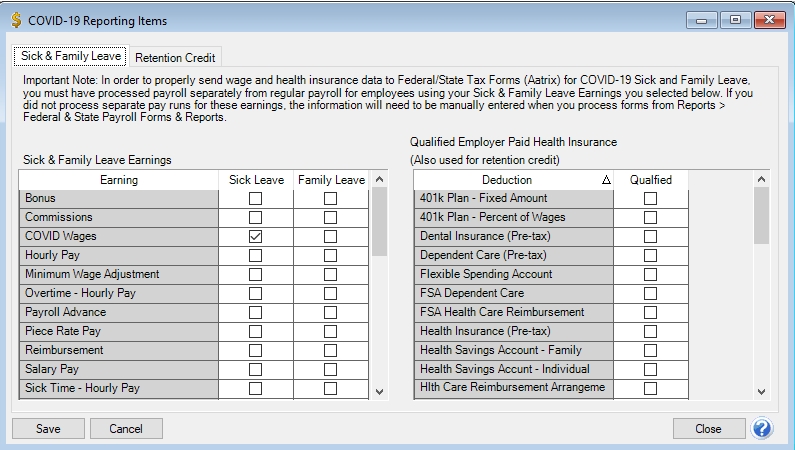Click the Deduction column sort triangle
Screen dimensions: 795x450
coord(606,180)
